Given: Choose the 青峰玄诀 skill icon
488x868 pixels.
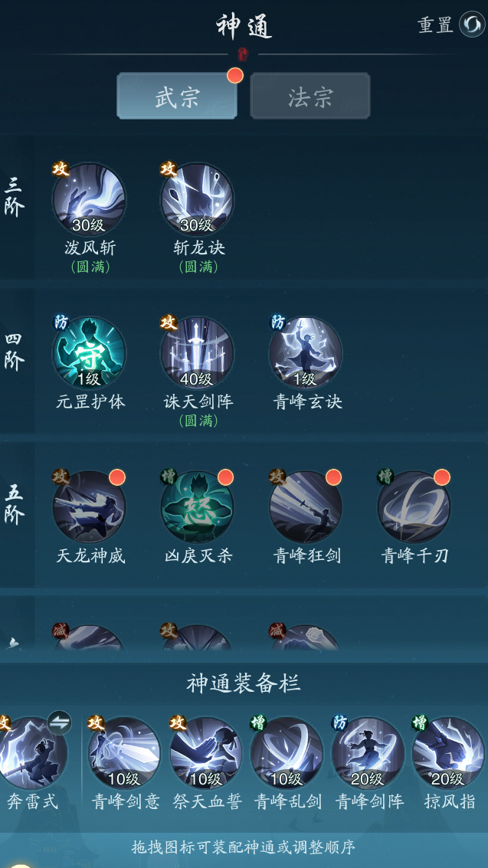Looking at the screenshot, I should (306, 353).
